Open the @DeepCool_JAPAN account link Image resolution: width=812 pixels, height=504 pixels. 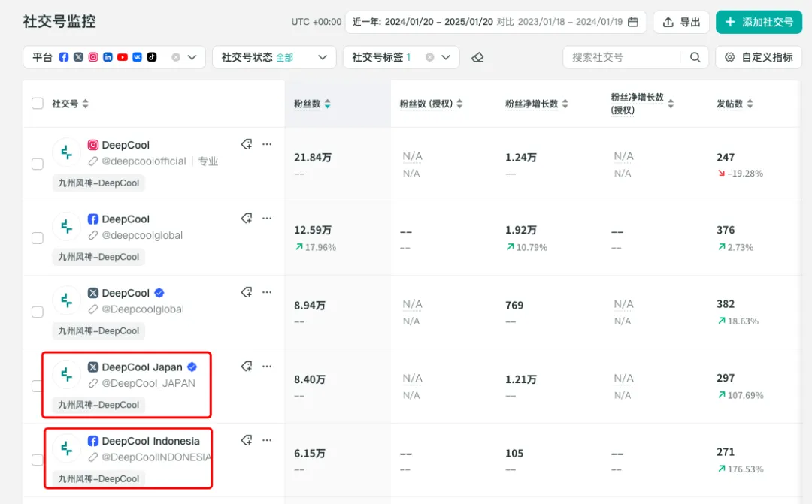point(149,383)
